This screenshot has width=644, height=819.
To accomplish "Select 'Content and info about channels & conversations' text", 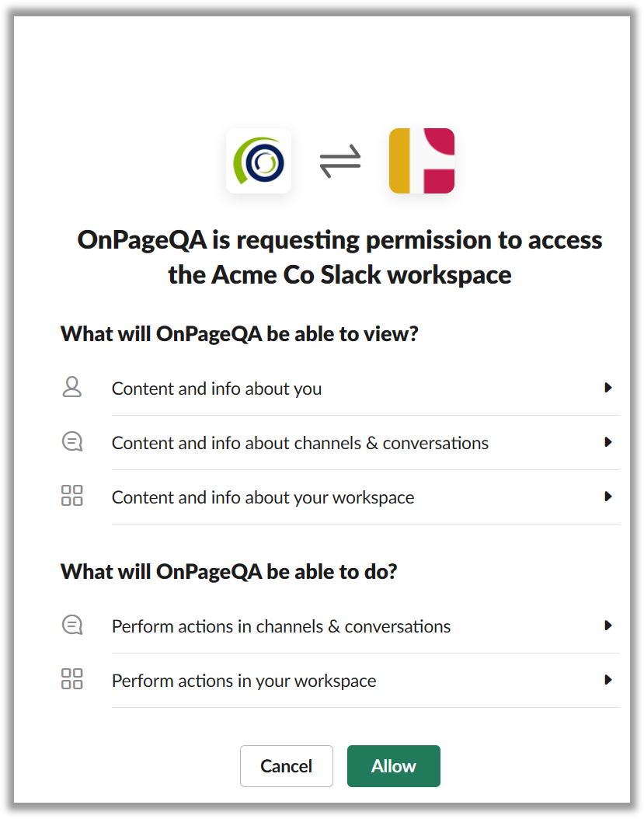I will (x=301, y=443).
